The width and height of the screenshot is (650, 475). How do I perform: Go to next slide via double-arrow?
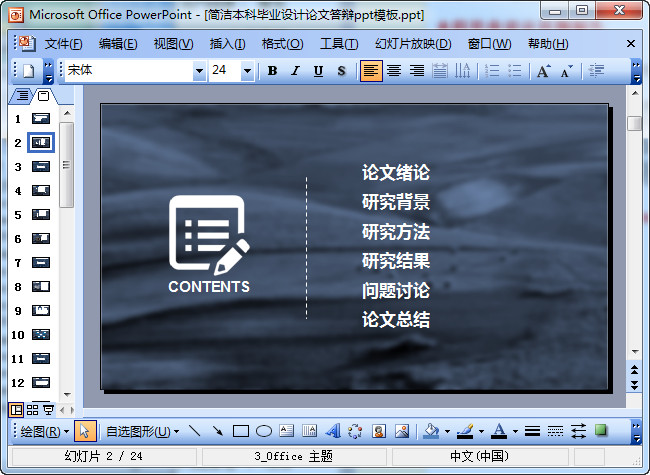634,385
